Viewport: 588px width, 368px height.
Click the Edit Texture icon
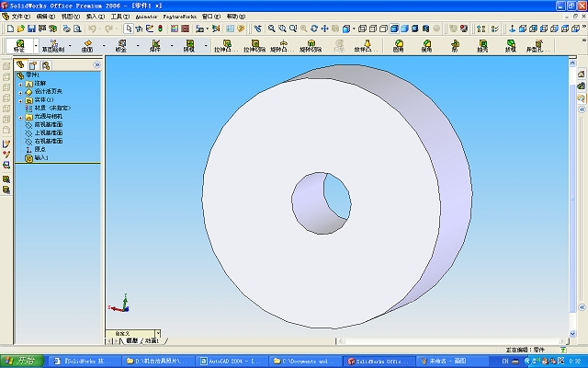point(186,29)
